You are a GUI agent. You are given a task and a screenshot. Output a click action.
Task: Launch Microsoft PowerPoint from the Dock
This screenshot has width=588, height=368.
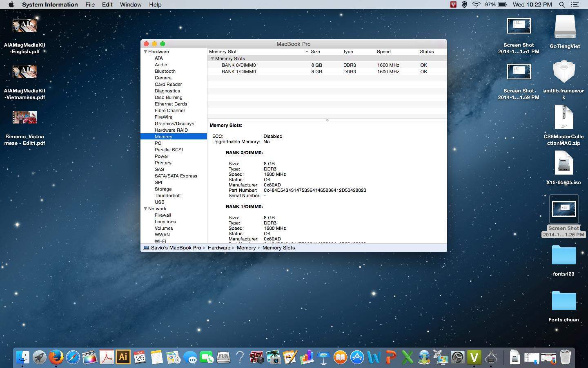coord(390,357)
